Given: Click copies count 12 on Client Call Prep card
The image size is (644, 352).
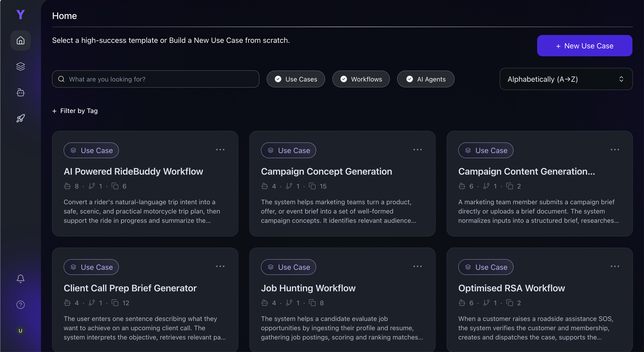Looking at the screenshot, I should 126,303.
